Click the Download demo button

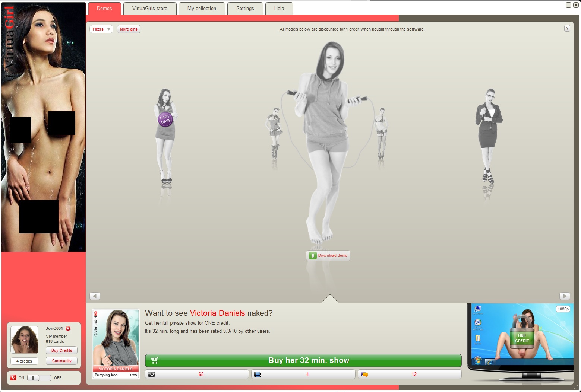coord(328,255)
